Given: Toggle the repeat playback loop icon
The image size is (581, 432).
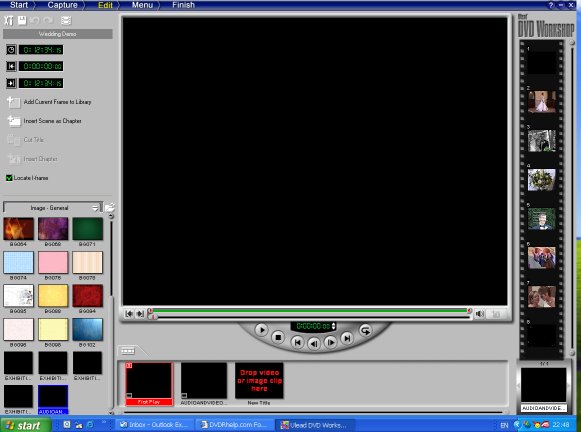Looking at the screenshot, I should pos(365,330).
